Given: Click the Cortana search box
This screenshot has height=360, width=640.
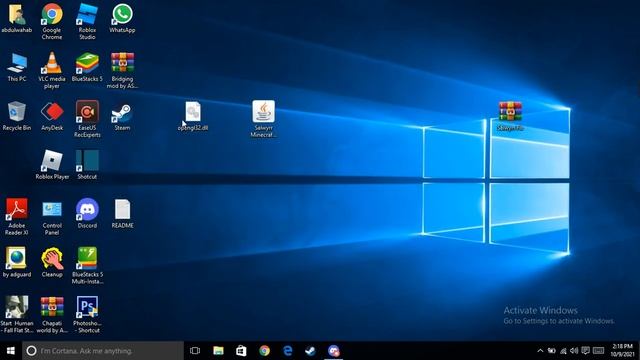Looking at the screenshot, I should [x=103, y=351].
